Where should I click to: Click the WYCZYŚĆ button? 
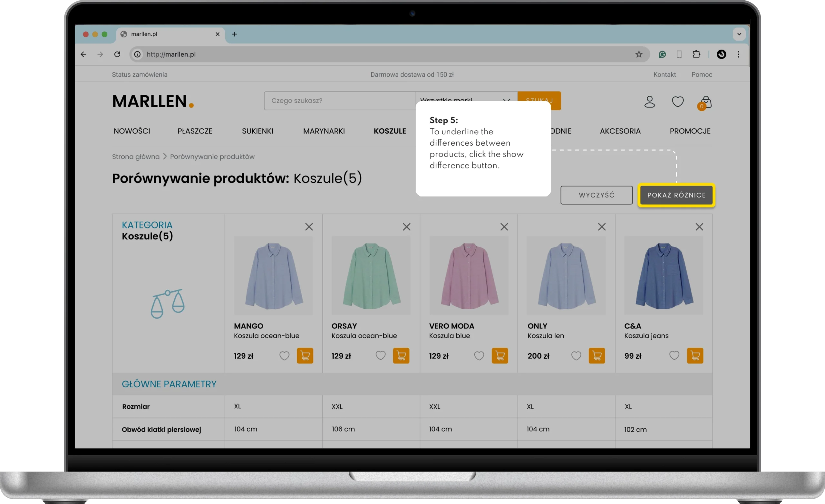596,195
